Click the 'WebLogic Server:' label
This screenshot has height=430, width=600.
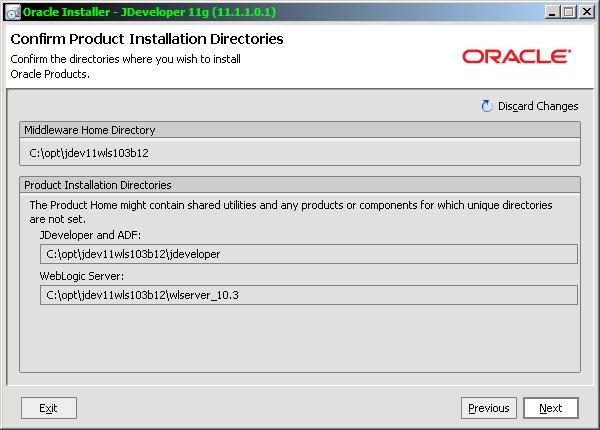click(82, 276)
